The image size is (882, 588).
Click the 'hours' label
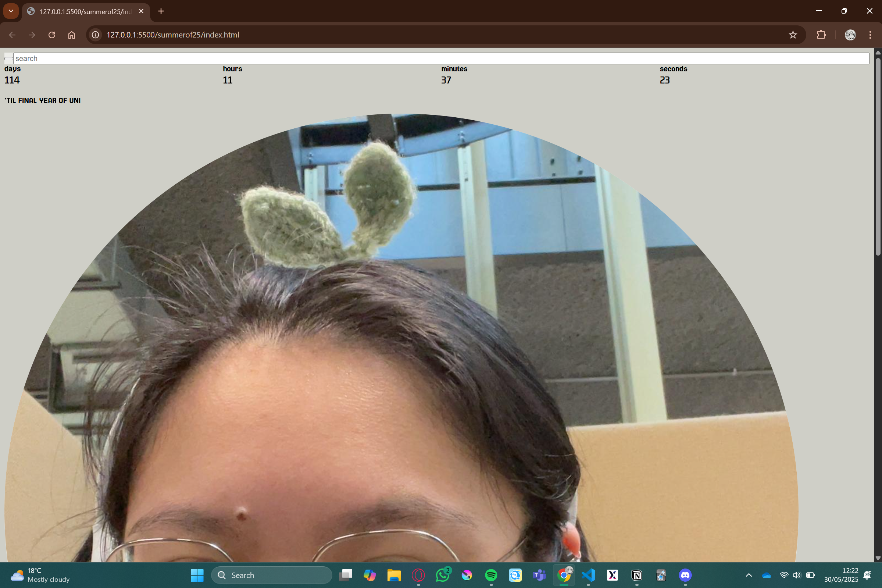pos(232,69)
